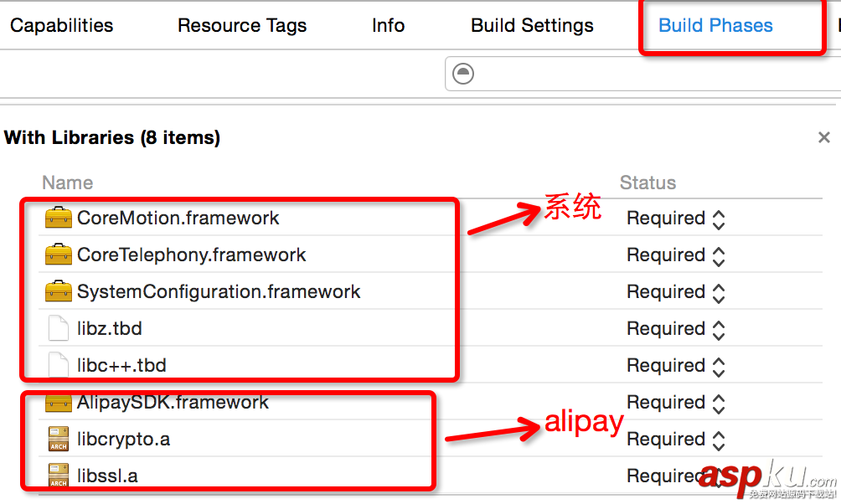The image size is (841, 504).
Task: Select the Resource Tags tab
Action: (242, 25)
